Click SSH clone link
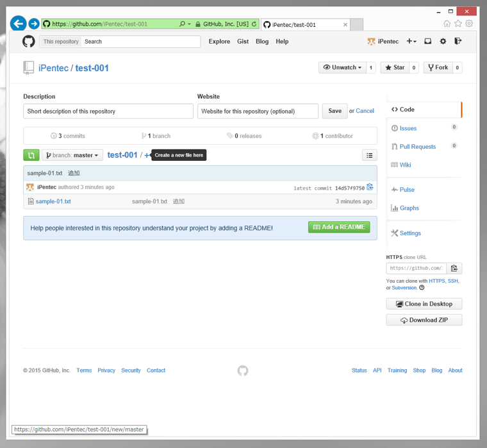The image size is (487, 448). click(453, 281)
